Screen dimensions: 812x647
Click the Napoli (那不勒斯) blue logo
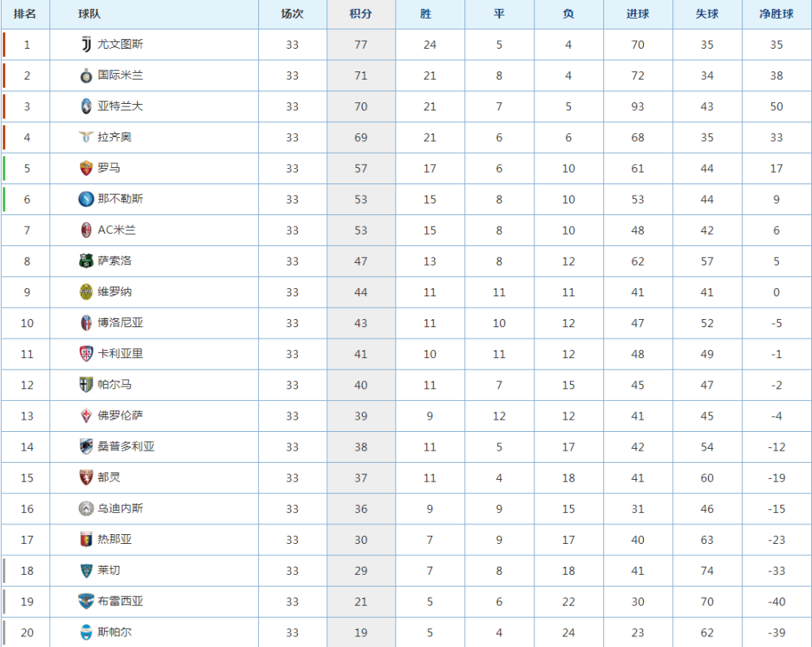(x=86, y=199)
